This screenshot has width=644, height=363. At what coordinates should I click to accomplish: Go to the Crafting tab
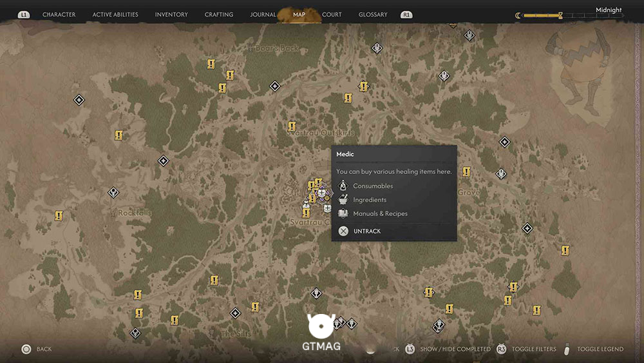click(x=218, y=14)
